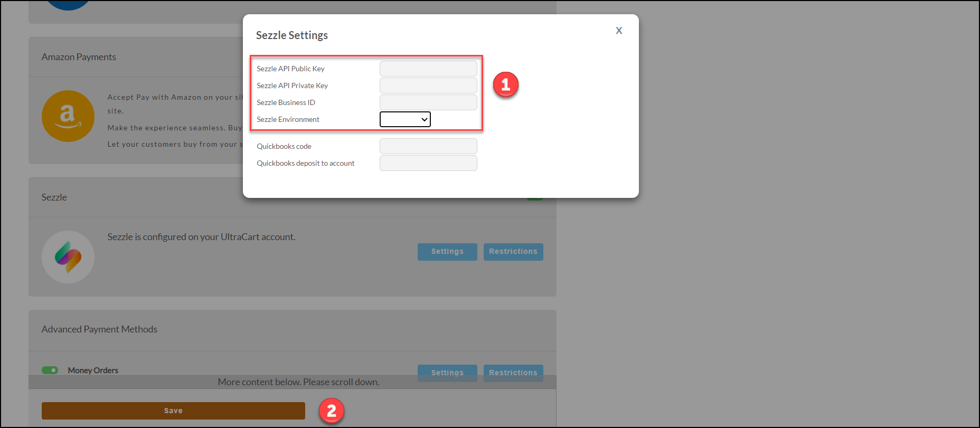This screenshot has height=428, width=980.
Task: Toggle the Money Orders switch
Action: click(50, 370)
